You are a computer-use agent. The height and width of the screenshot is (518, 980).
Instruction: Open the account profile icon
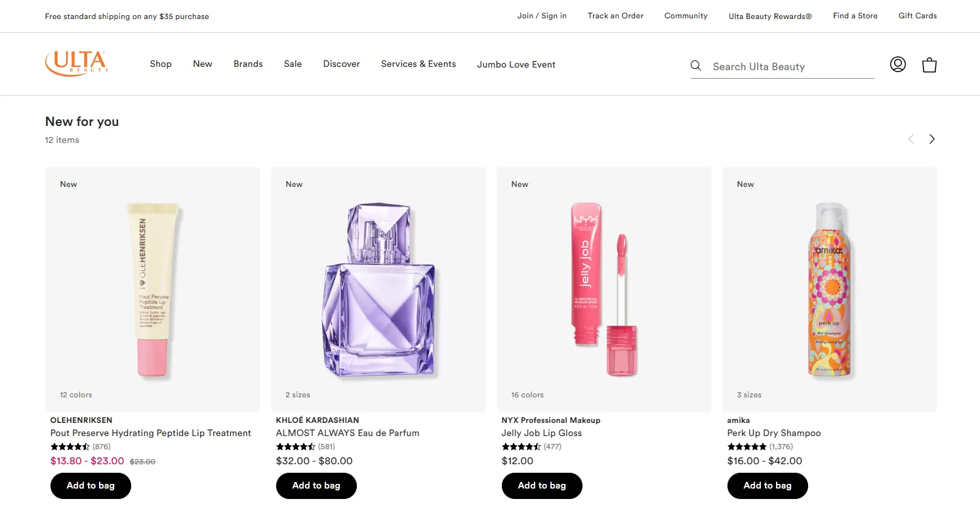pos(897,64)
